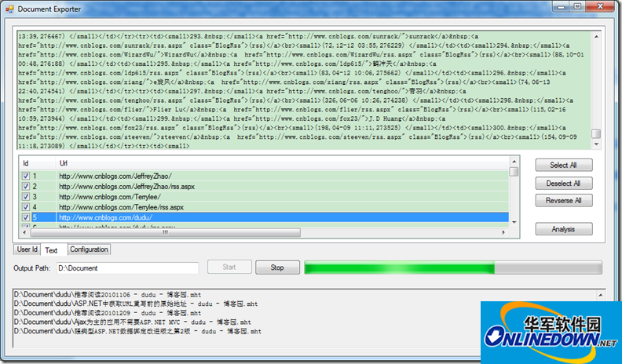Click the log line starting with Ajax
622x364 pixels.
(x=133, y=322)
